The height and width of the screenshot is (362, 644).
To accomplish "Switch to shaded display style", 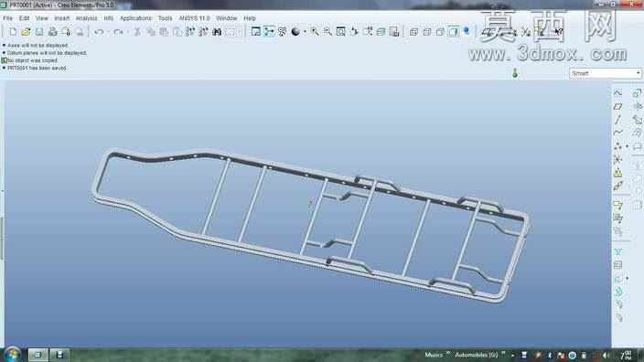I will click(x=454, y=32).
